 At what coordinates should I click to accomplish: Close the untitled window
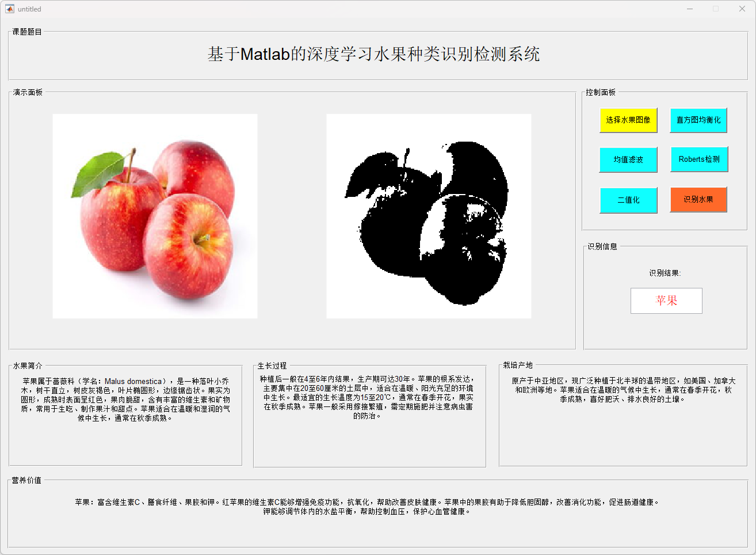click(x=742, y=9)
